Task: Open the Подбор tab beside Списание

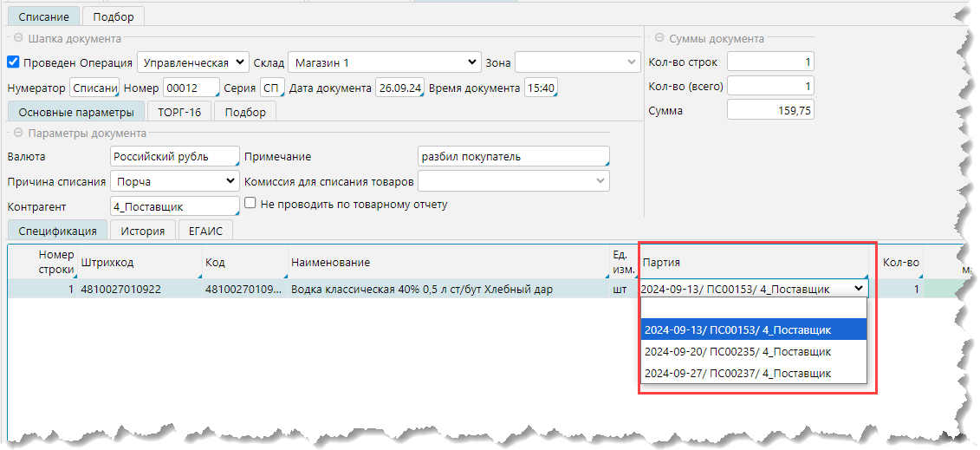Action: 114,16
